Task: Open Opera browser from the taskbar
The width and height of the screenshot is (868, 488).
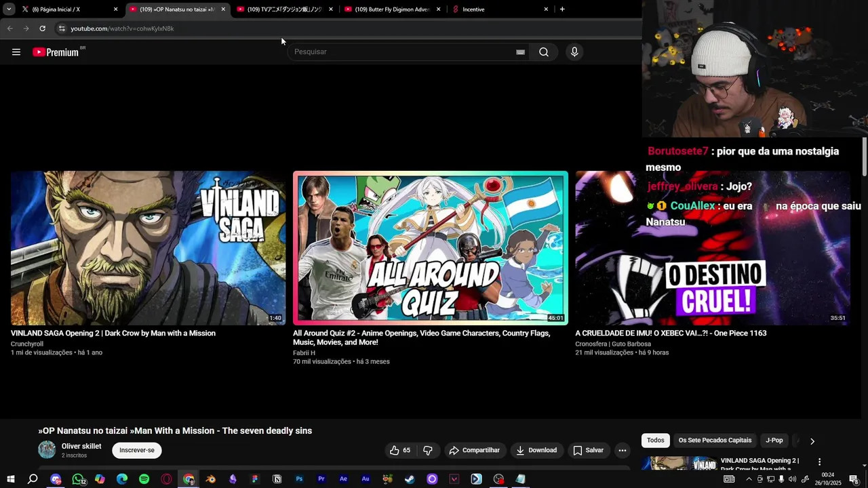Action: pyautogui.click(x=166, y=479)
